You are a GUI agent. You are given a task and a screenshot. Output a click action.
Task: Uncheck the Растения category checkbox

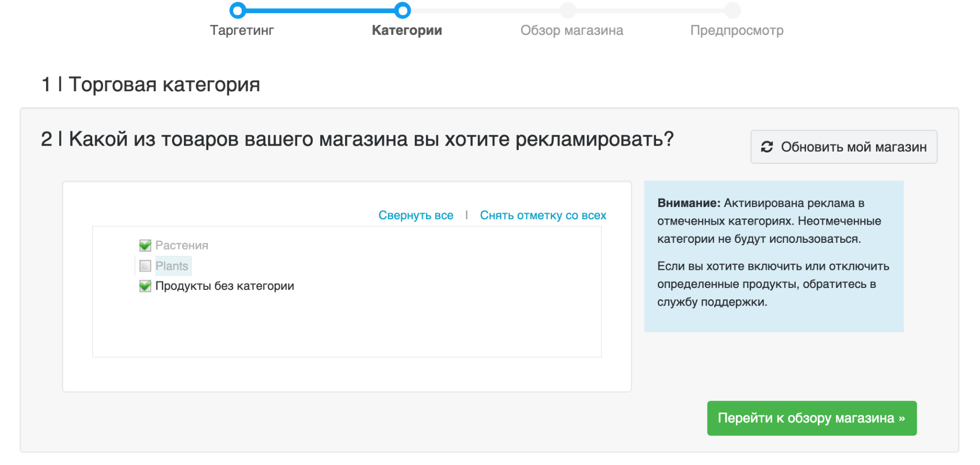(x=145, y=245)
